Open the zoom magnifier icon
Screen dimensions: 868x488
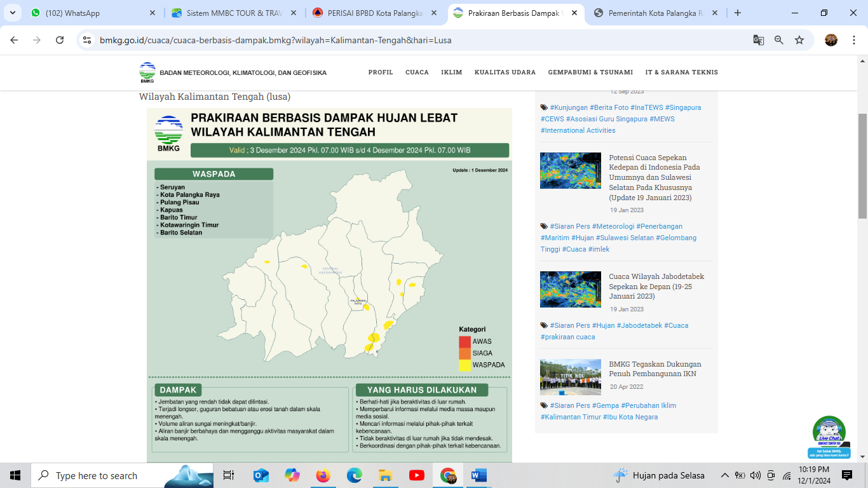[779, 40]
